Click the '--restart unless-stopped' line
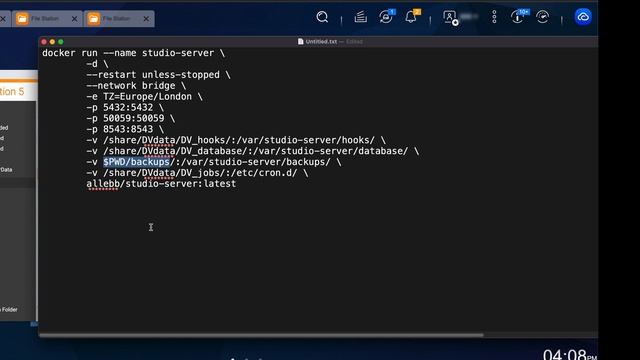The image size is (640, 360). [x=158, y=75]
